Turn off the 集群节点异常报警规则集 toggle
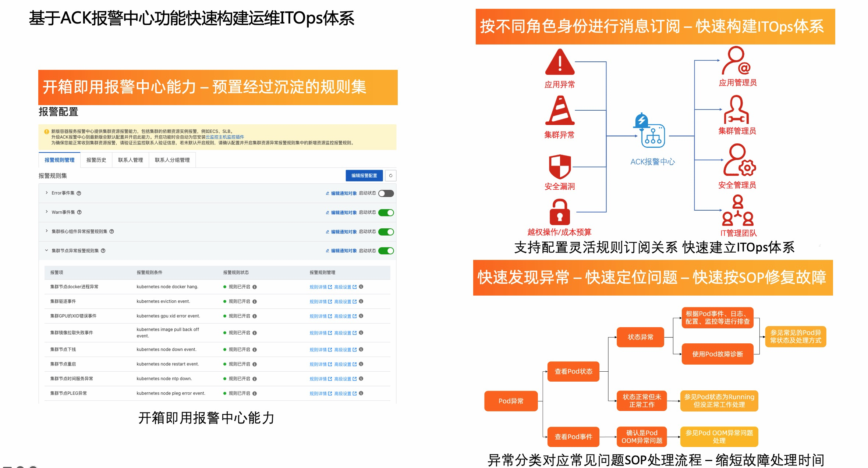 click(386, 251)
